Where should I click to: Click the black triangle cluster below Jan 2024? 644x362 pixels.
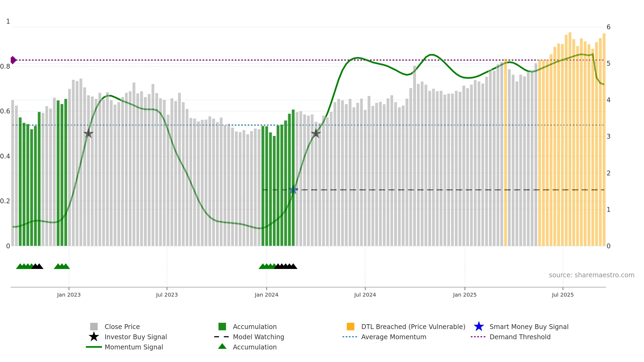point(286,266)
